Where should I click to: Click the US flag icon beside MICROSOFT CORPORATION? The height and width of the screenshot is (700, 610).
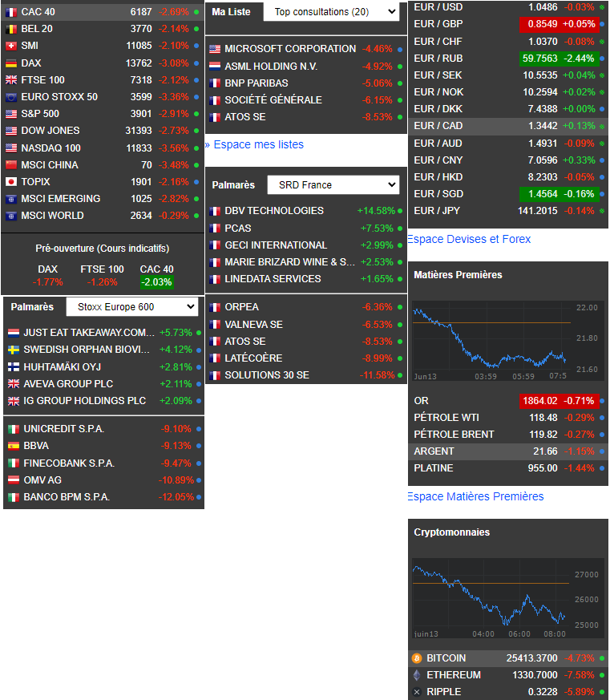point(215,49)
